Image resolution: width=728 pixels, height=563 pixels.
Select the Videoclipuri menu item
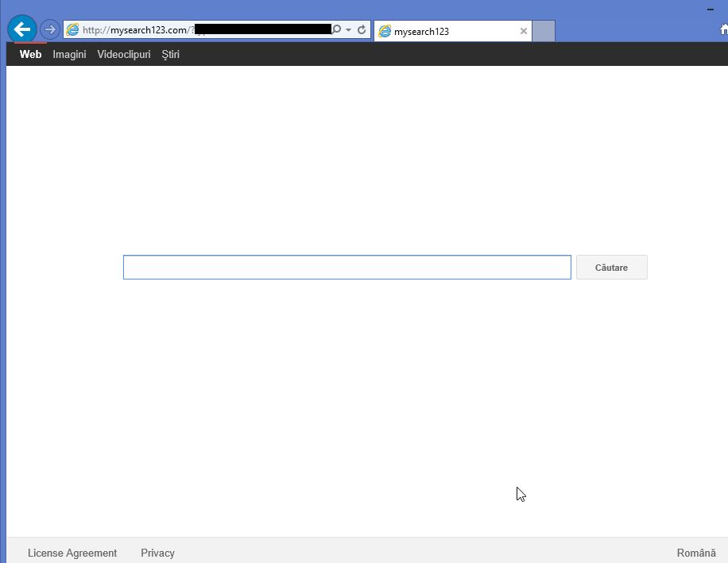tap(123, 54)
